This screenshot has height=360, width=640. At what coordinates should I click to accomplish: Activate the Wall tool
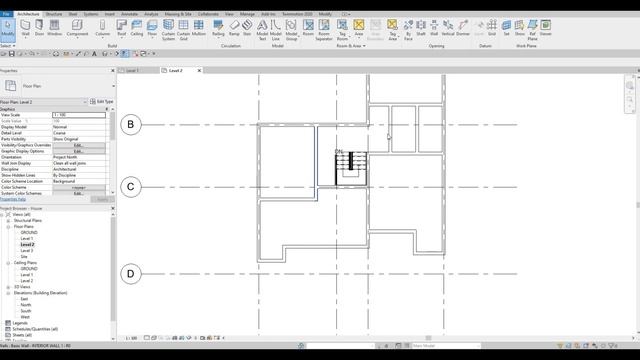(x=25, y=29)
